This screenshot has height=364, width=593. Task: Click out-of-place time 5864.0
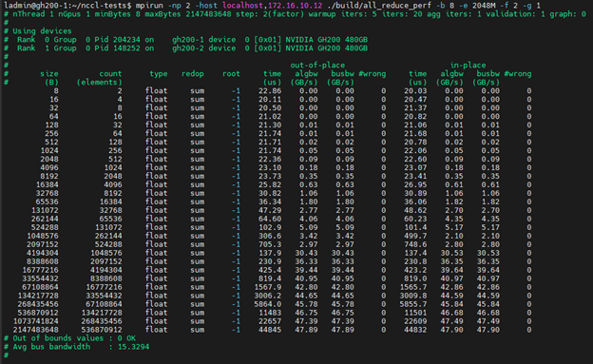pos(267,304)
